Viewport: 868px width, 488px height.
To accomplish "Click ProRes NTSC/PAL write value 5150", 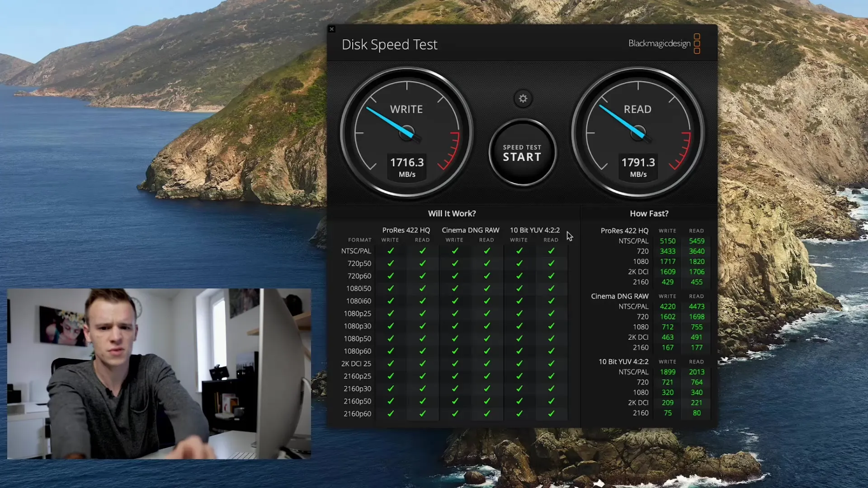I will (x=667, y=241).
